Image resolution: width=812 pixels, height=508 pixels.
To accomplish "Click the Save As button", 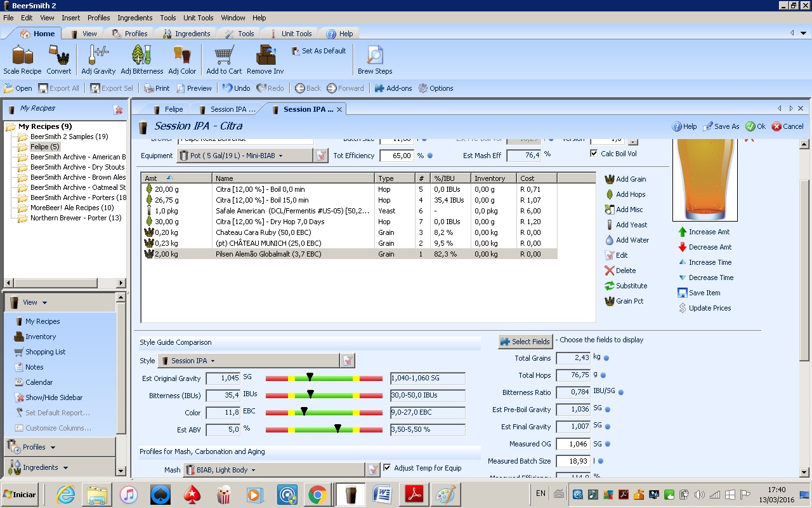I will (x=721, y=126).
